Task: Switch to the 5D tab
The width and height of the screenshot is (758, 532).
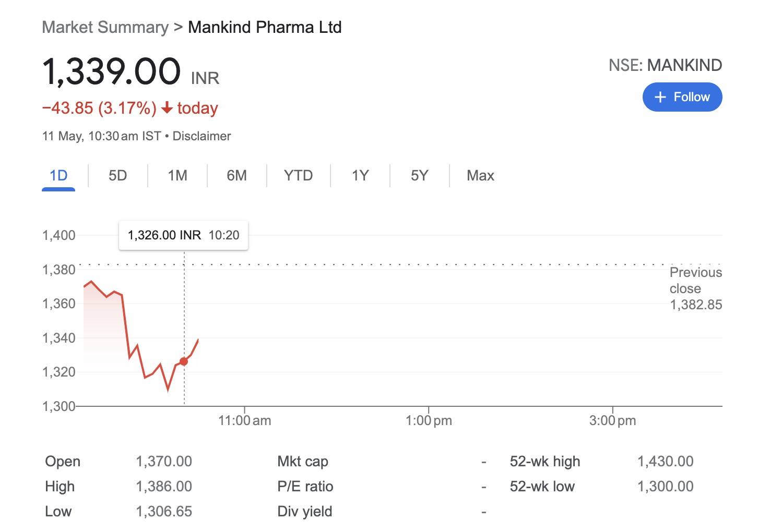Action: tap(118, 176)
